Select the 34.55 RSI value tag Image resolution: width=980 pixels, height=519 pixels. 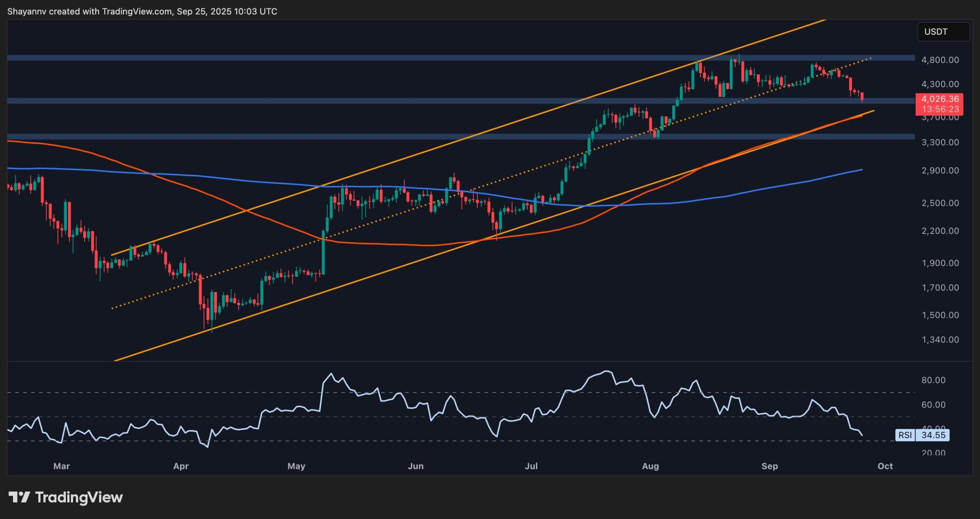coord(933,435)
